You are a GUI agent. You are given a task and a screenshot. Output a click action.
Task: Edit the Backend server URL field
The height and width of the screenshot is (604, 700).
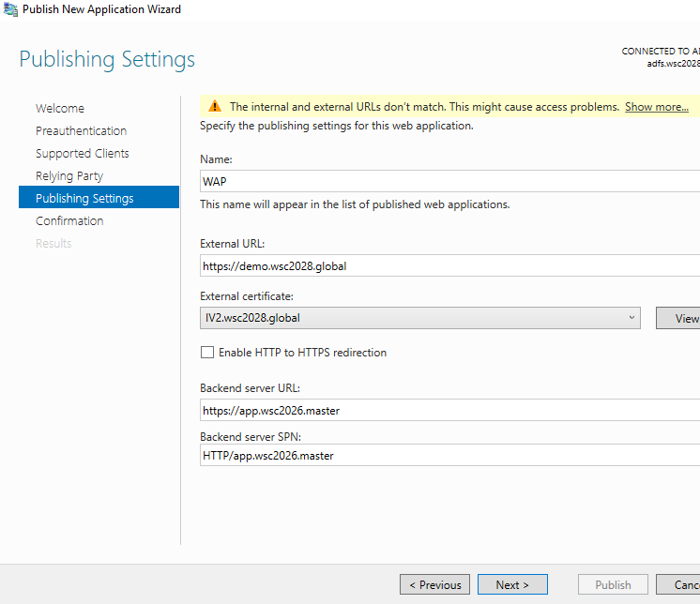[450, 411]
